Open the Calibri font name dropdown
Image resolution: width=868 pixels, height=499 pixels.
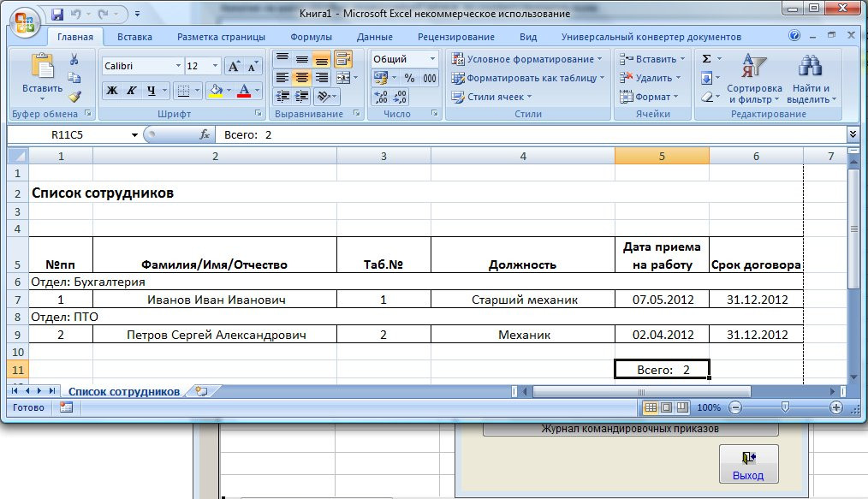178,67
